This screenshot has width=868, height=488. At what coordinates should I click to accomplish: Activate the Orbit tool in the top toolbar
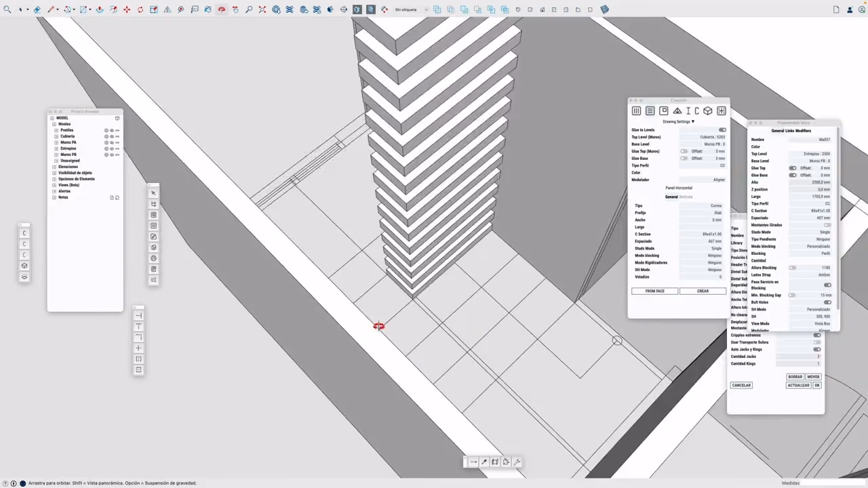click(222, 9)
